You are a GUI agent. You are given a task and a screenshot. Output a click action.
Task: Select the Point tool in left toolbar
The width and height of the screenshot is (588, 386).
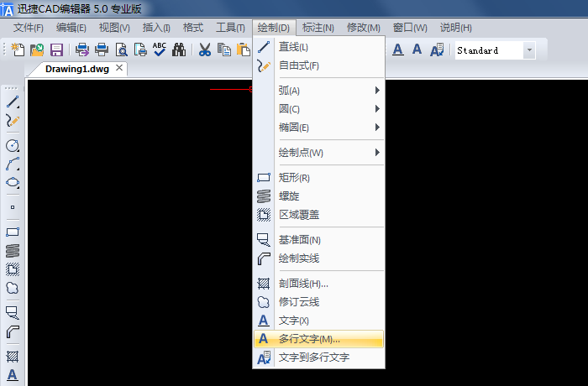coord(13,207)
